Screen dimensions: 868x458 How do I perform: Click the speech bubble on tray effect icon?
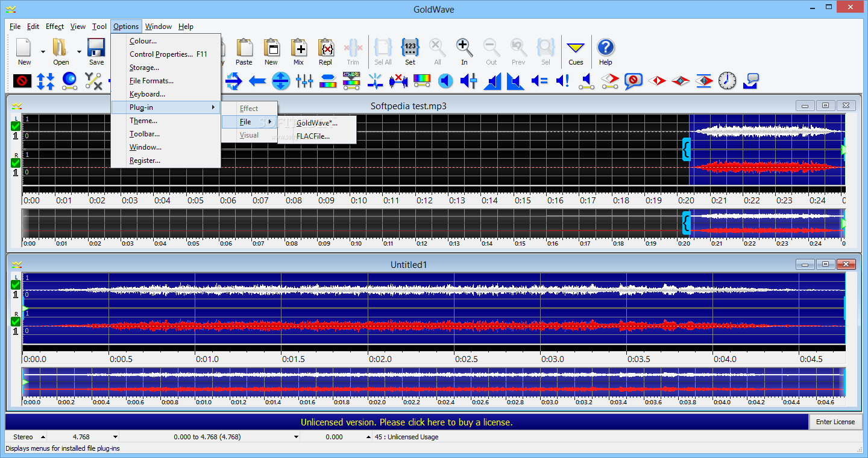click(751, 80)
